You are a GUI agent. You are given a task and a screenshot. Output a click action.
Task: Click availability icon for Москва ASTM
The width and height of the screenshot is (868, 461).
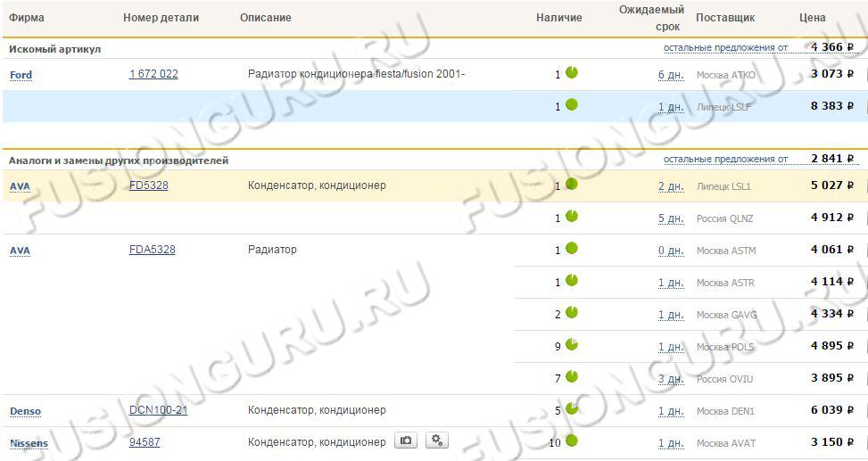click(x=572, y=249)
